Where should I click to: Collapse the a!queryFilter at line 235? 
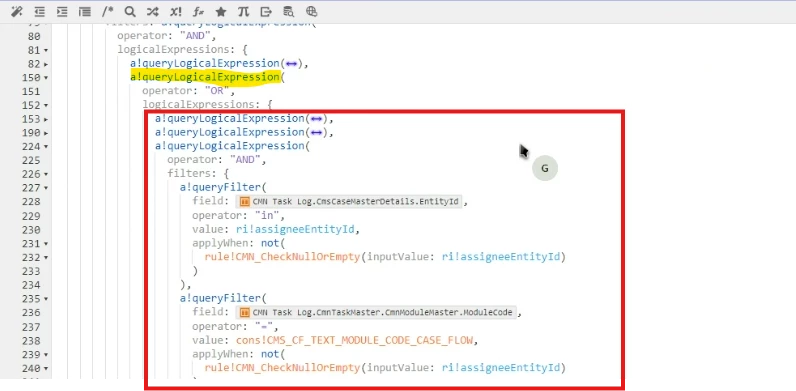tap(46, 299)
